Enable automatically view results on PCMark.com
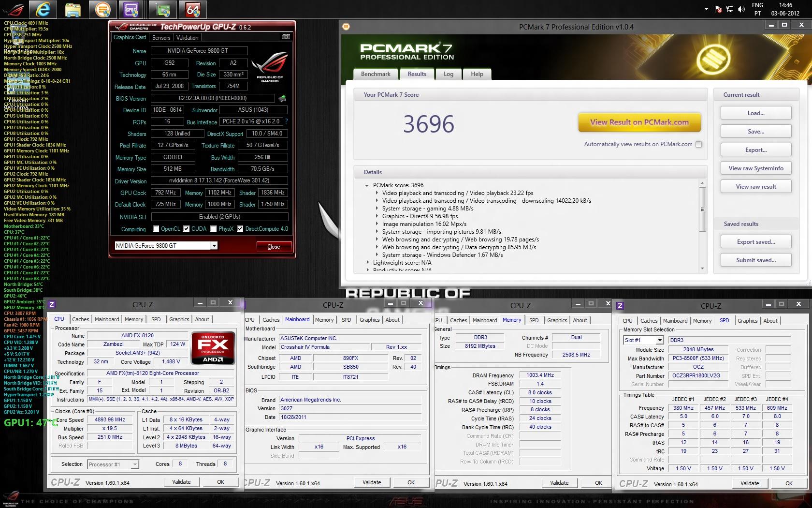Viewport: 812px width, 508px height. 698,144
